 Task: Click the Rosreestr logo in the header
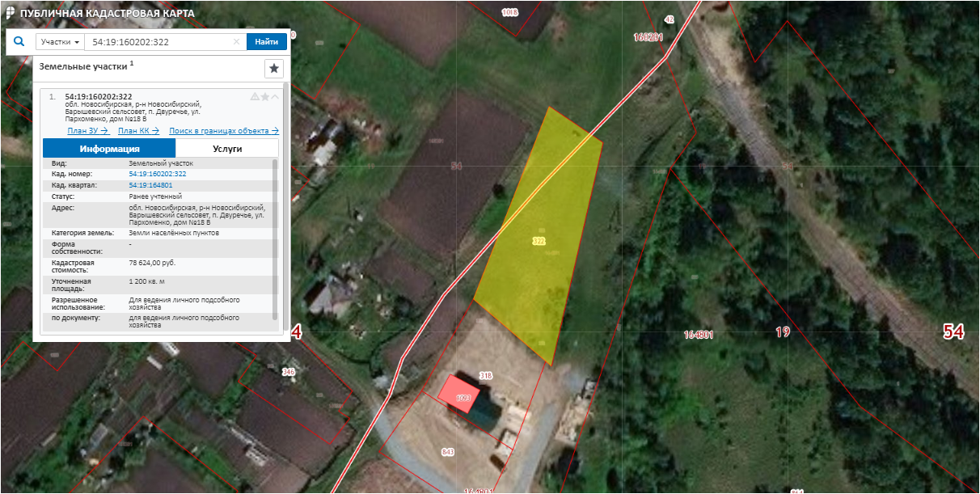10,14
